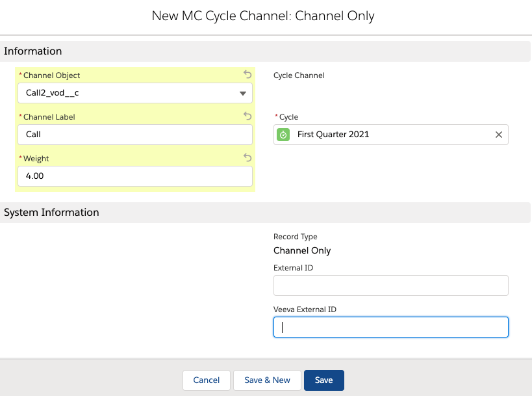This screenshot has height=396, width=532.
Task: Click the Record Type label
Action: (295, 237)
